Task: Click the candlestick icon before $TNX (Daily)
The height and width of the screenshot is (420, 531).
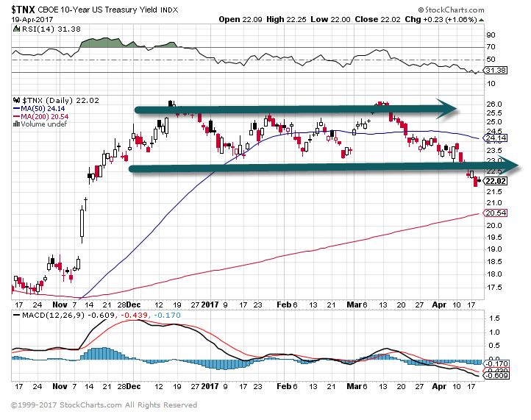Action: [x=17, y=100]
